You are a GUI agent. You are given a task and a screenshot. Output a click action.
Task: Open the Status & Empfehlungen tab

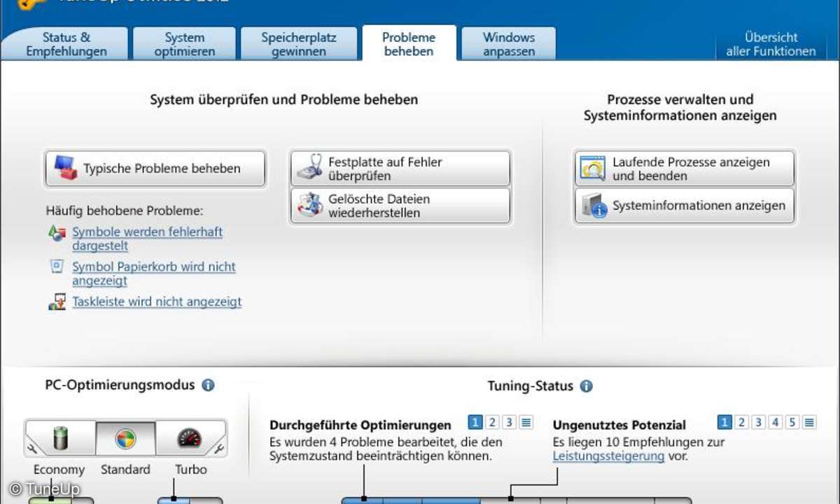(x=66, y=44)
